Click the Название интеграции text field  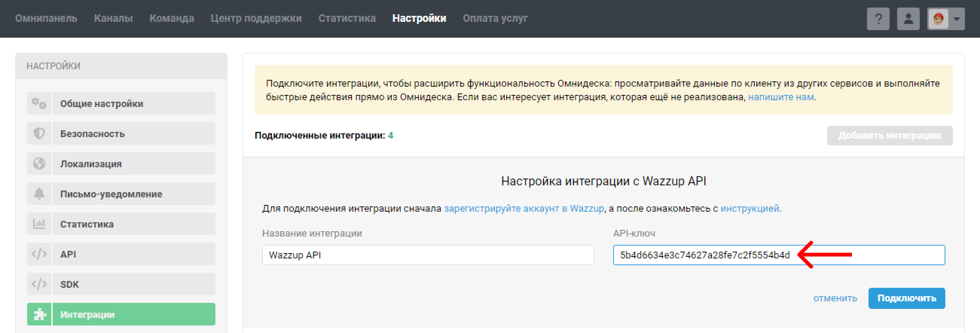(x=427, y=255)
